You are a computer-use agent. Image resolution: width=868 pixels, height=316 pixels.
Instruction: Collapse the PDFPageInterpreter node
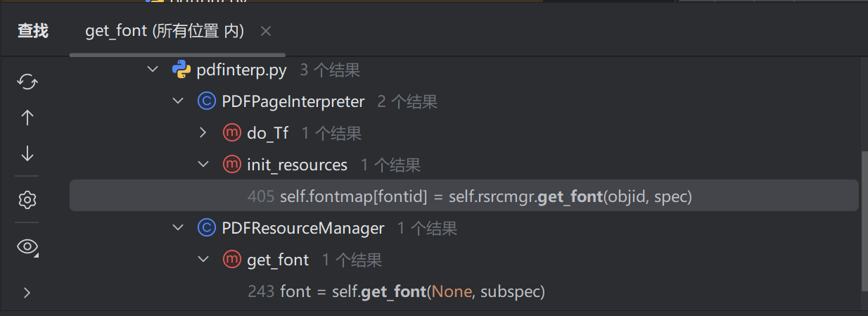click(178, 101)
